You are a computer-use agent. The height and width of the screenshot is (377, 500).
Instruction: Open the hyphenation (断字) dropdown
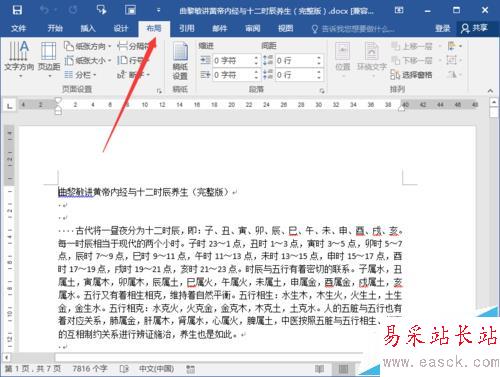133,75
